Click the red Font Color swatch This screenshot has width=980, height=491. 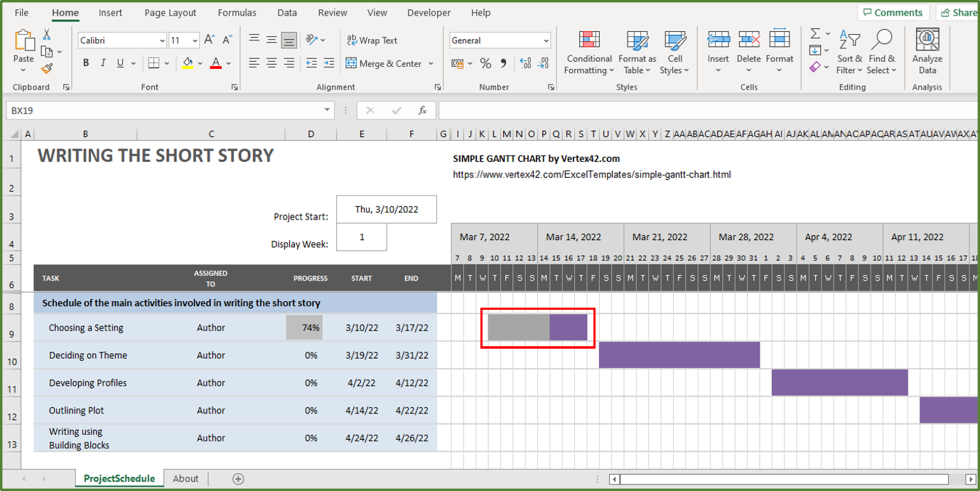click(215, 63)
